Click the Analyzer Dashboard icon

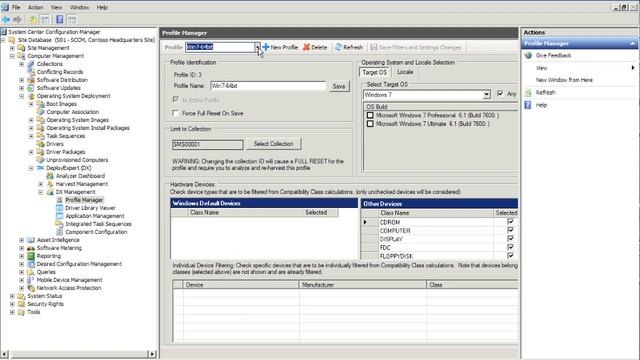point(50,176)
